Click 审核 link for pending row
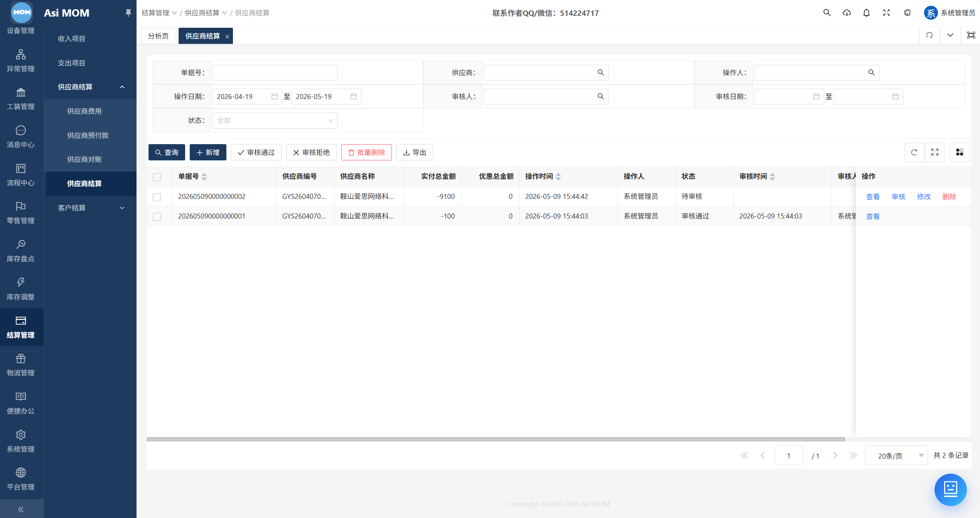 tap(898, 197)
